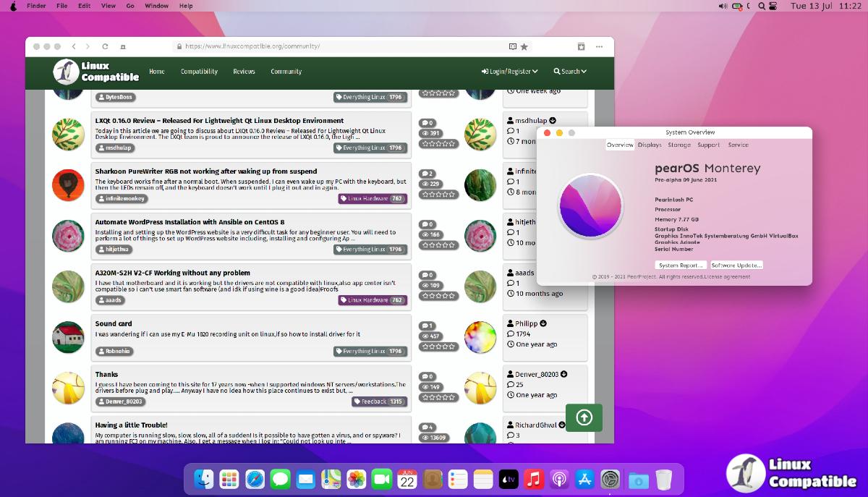Switch to the Displays tab
Viewport: 868px width, 497px height.
pyautogui.click(x=650, y=145)
